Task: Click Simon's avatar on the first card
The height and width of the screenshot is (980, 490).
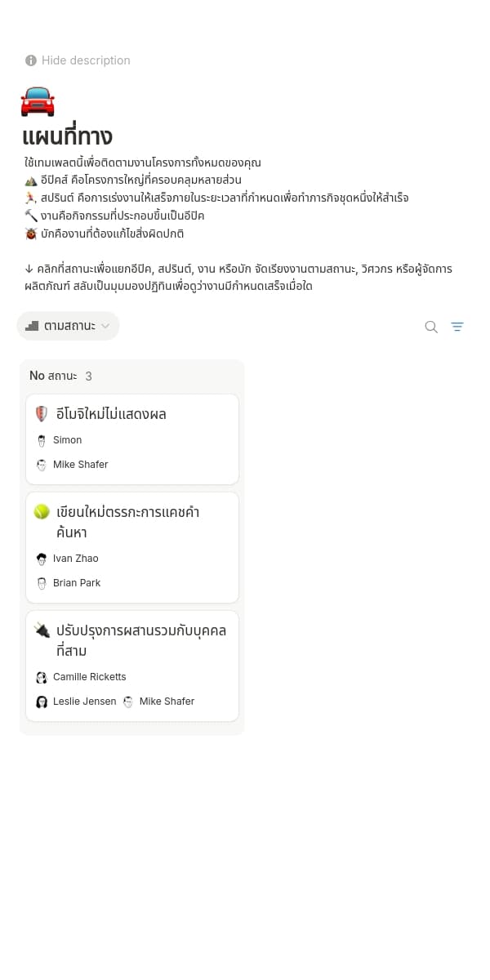Action: coord(42,440)
